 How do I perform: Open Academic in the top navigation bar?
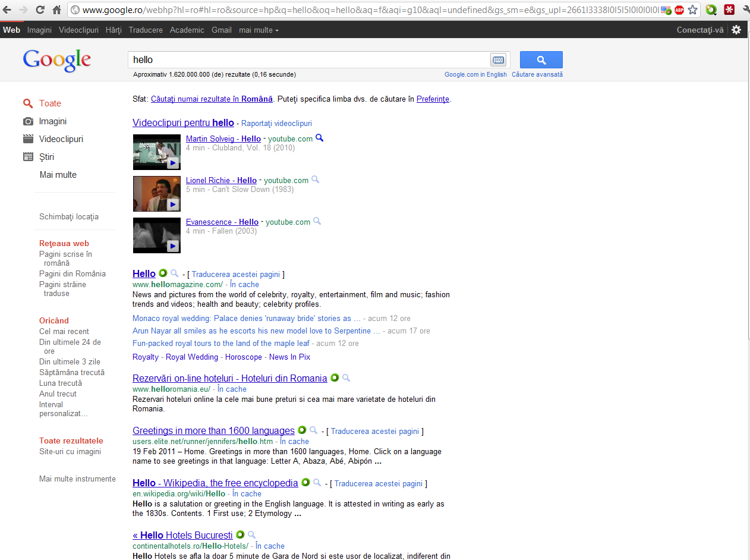tap(187, 30)
